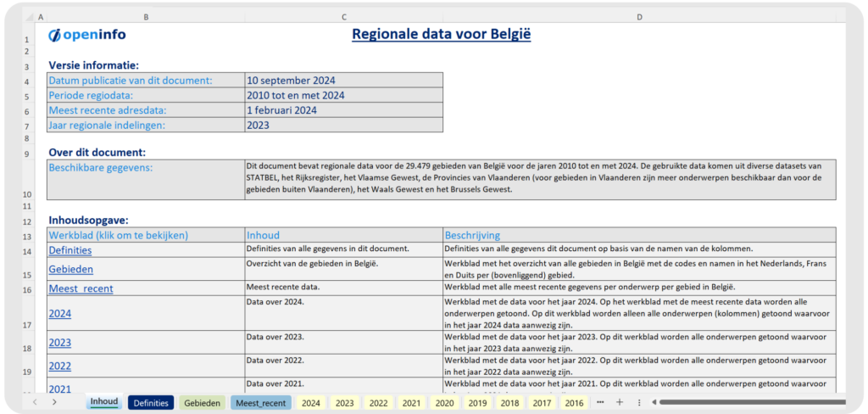The width and height of the screenshot is (868, 414).
Task: Click previous sheet navigation arrow
Action: pyautogui.click(x=35, y=402)
